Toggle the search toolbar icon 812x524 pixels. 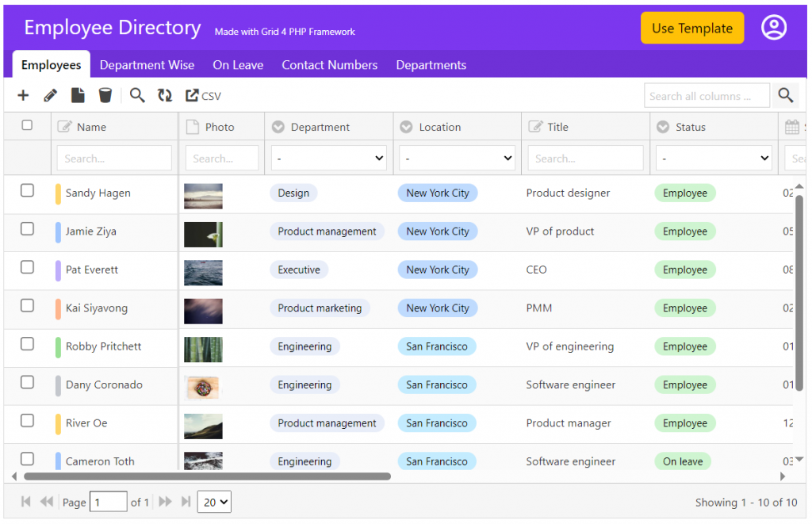click(x=136, y=95)
